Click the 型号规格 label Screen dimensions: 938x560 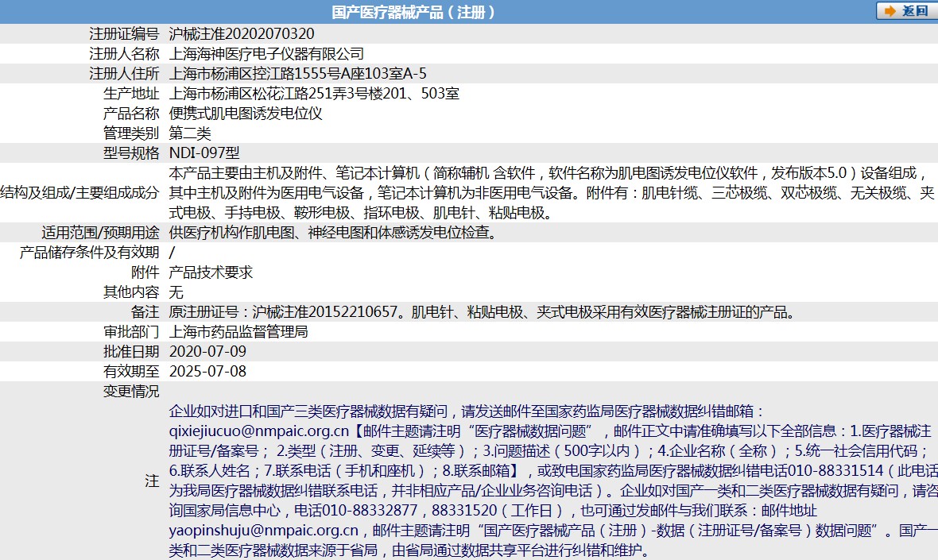pyautogui.click(x=132, y=153)
